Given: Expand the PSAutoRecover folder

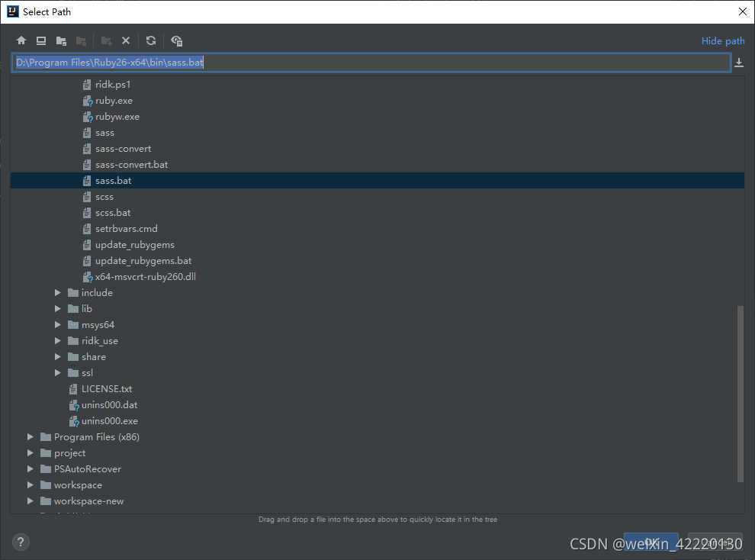Looking at the screenshot, I should coord(31,469).
